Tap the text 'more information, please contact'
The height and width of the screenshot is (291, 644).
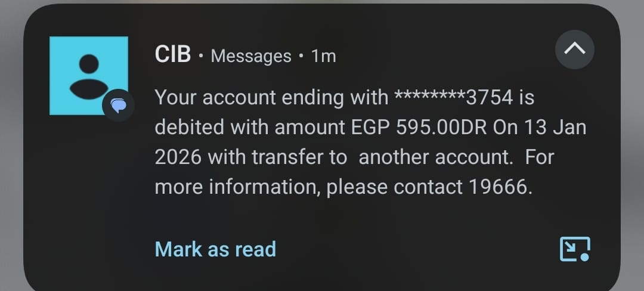coord(308,187)
